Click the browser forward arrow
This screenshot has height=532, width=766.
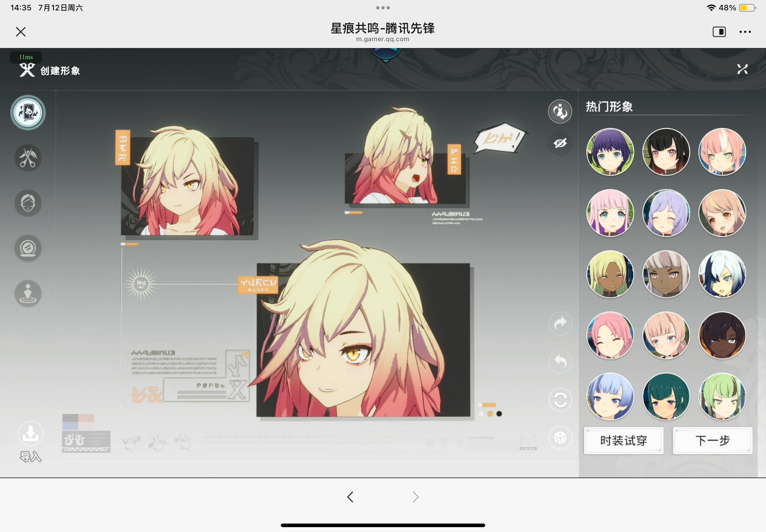click(415, 497)
